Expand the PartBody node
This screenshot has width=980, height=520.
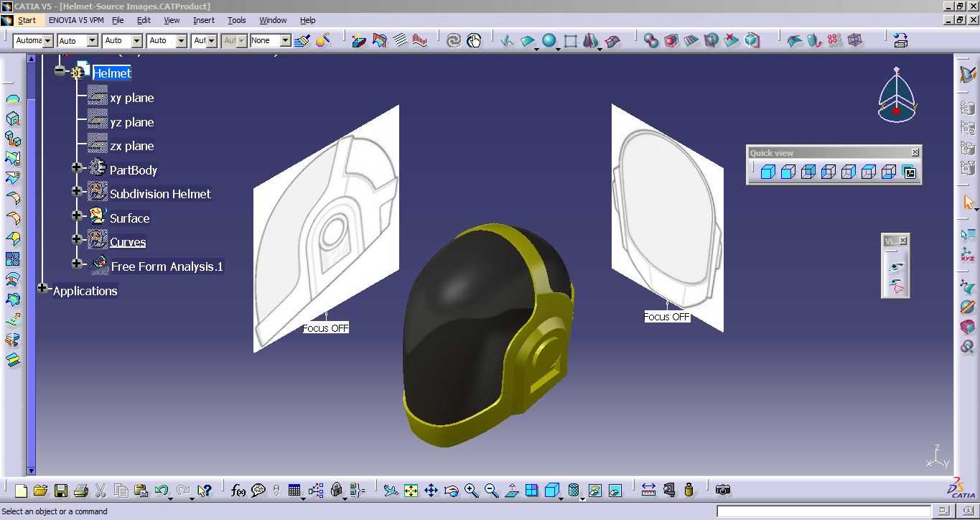[x=78, y=167]
